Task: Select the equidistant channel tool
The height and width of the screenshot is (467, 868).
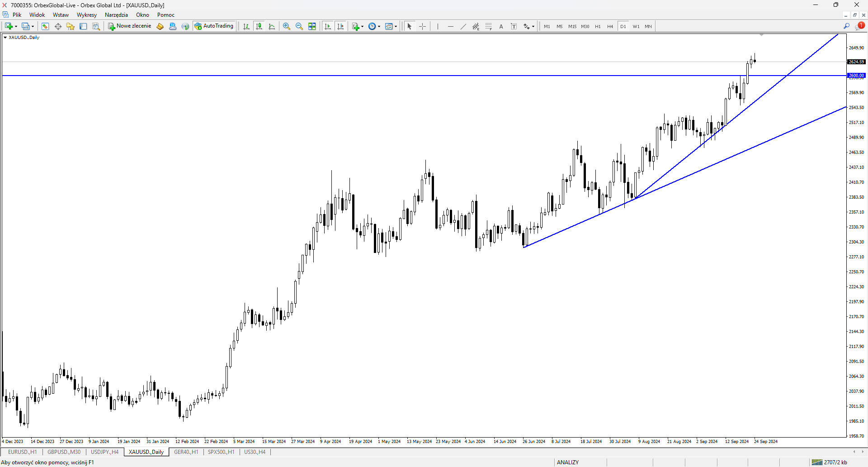Action: [476, 26]
